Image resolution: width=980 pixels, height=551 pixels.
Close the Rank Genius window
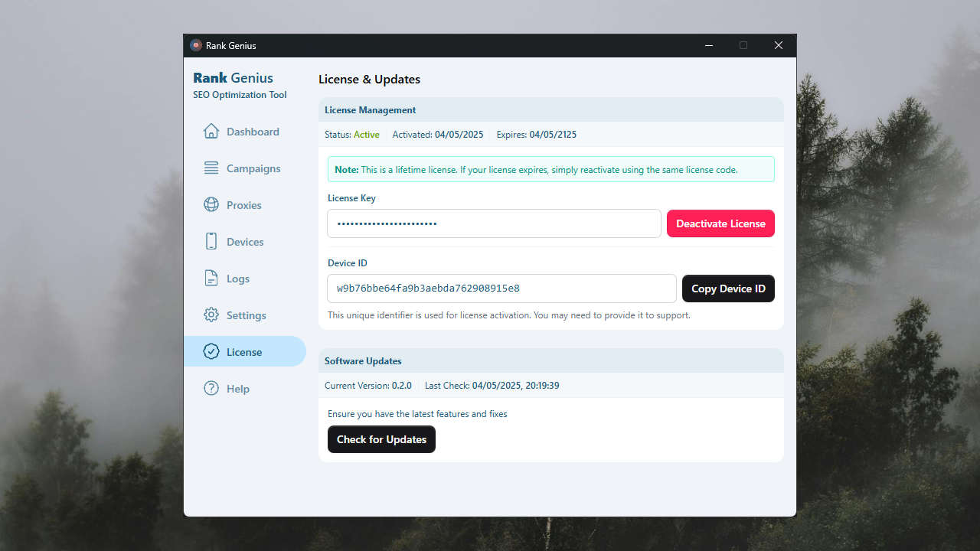(x=779, y=46)
